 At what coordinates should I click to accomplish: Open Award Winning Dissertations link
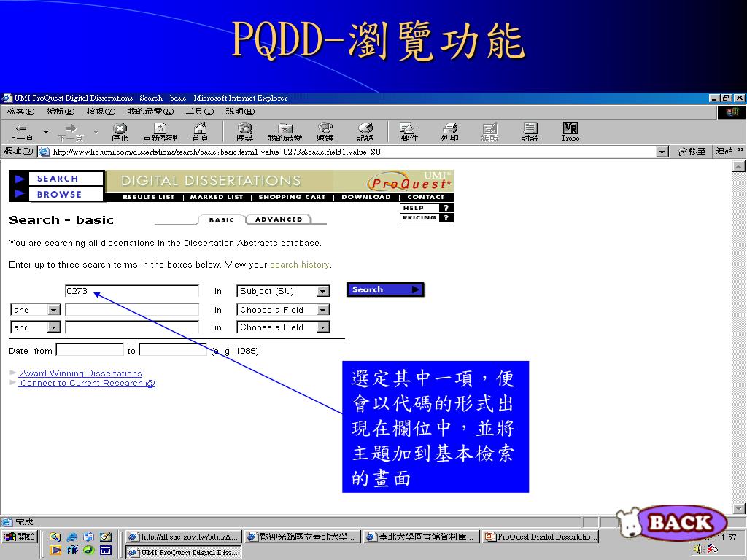coord(81,373)
